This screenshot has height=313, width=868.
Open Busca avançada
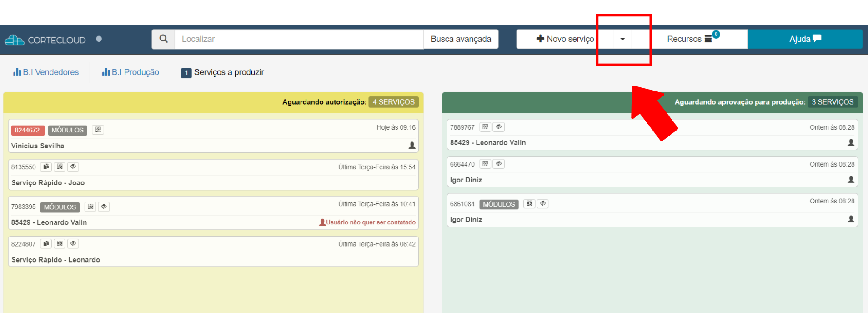pos(461,39)
